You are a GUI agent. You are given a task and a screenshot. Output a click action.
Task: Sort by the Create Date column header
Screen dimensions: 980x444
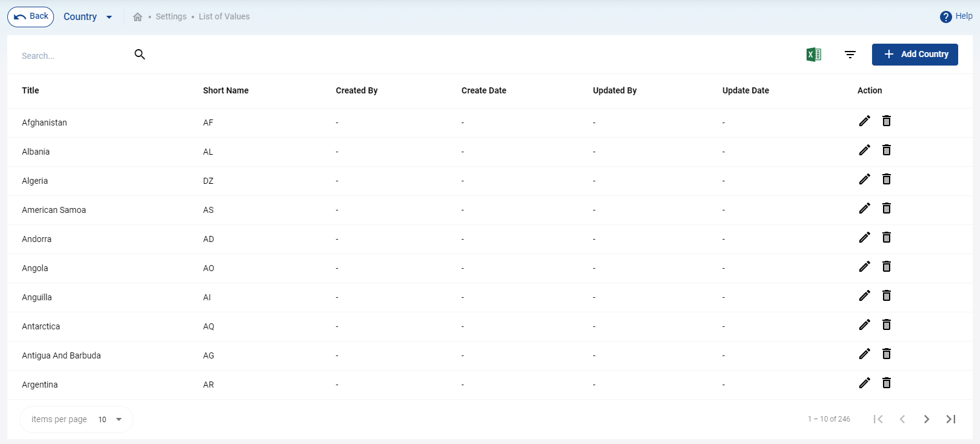pos(484,90)
